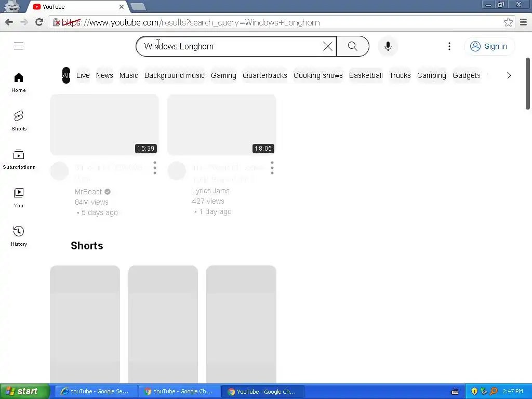This screenshot has width=532, height=399.
Task: Click the magnifier search button
Action: [x=353, y=46]
